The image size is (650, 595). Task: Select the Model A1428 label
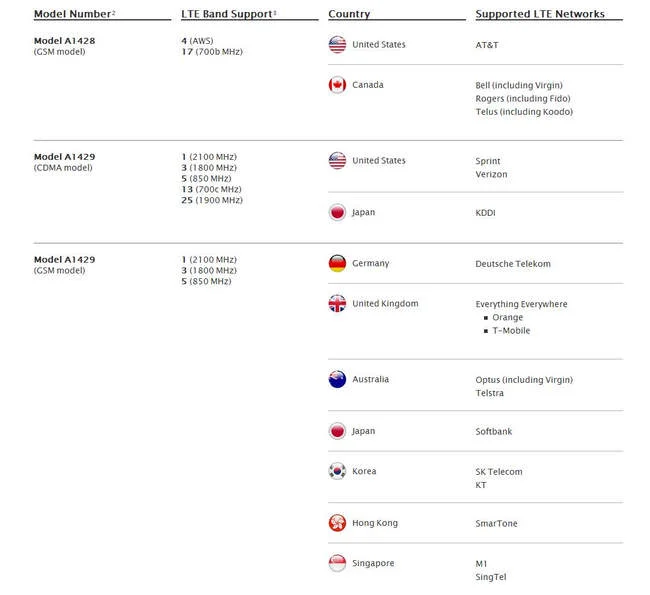(x=64, y=41)
